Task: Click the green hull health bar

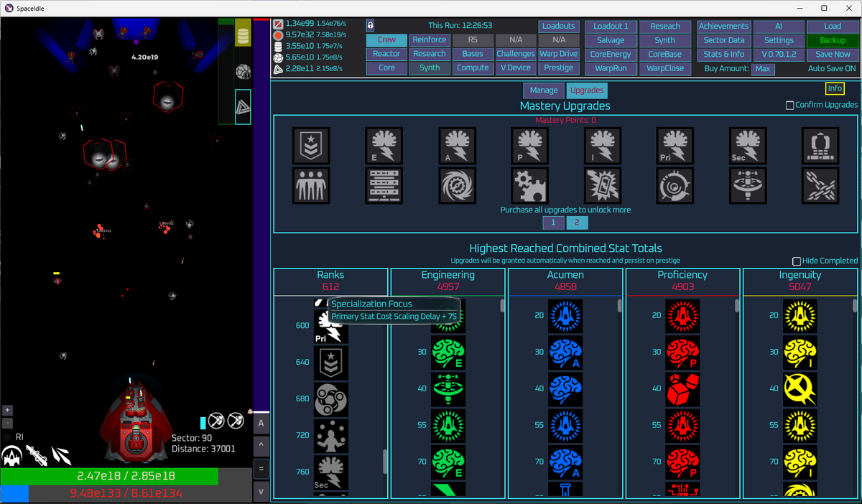Action: (126, 476)
